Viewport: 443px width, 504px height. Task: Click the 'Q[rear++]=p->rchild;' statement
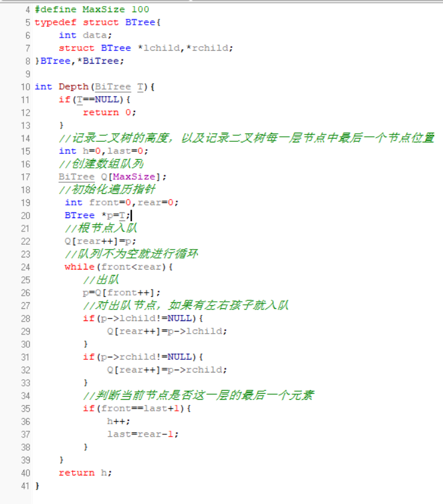point(167,370)
